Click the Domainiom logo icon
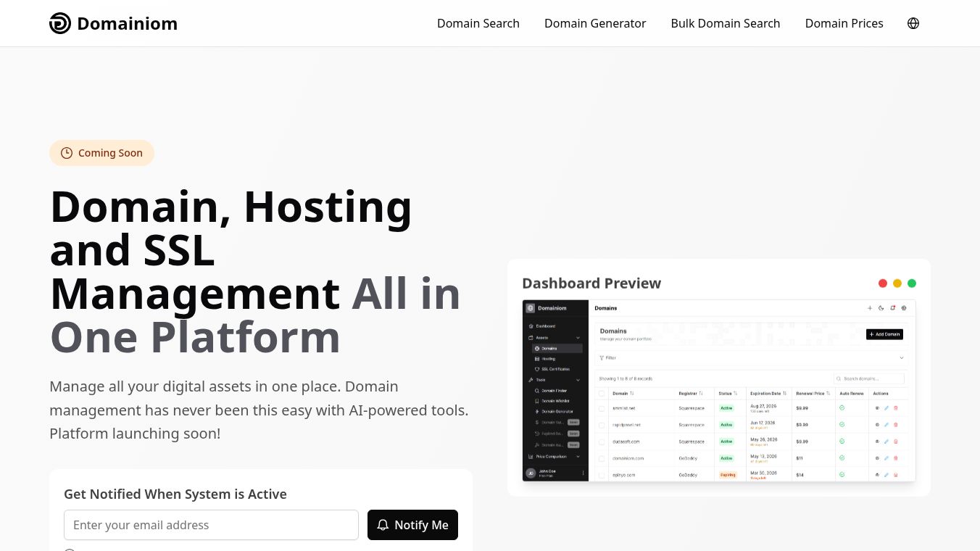The height and width of the screenshot is (551, 980). coord(60,23)
